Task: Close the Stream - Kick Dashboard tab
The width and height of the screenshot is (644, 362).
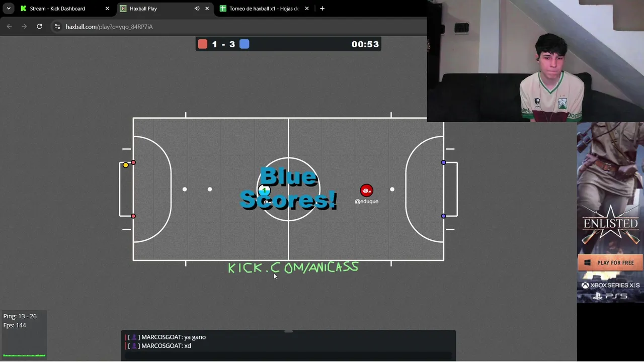Action: 107,9
